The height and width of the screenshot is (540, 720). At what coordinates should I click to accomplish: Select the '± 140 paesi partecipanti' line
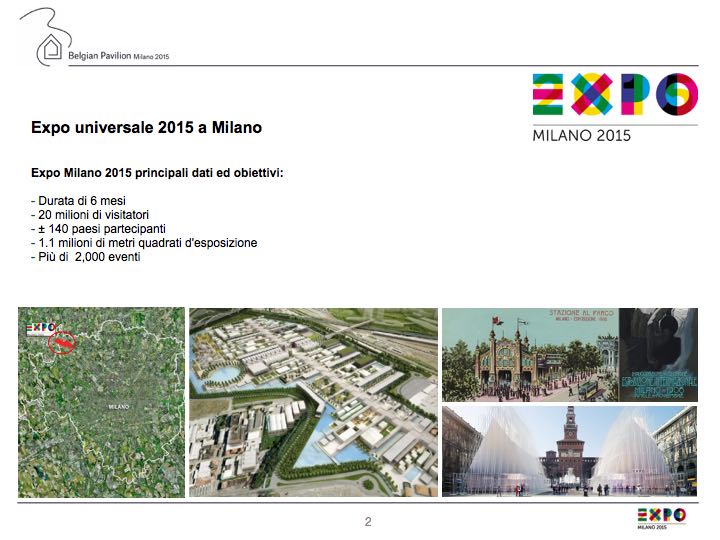click(x=98, y=229)
